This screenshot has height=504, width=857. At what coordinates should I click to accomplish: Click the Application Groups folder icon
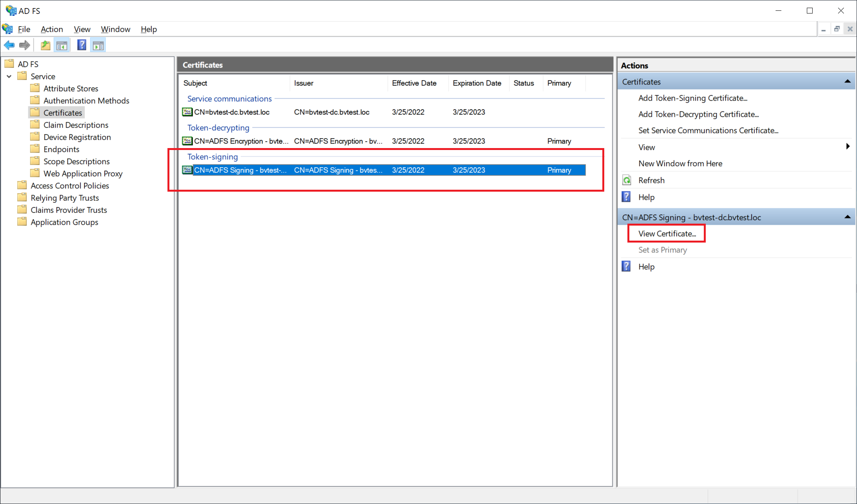pos(22,222)
